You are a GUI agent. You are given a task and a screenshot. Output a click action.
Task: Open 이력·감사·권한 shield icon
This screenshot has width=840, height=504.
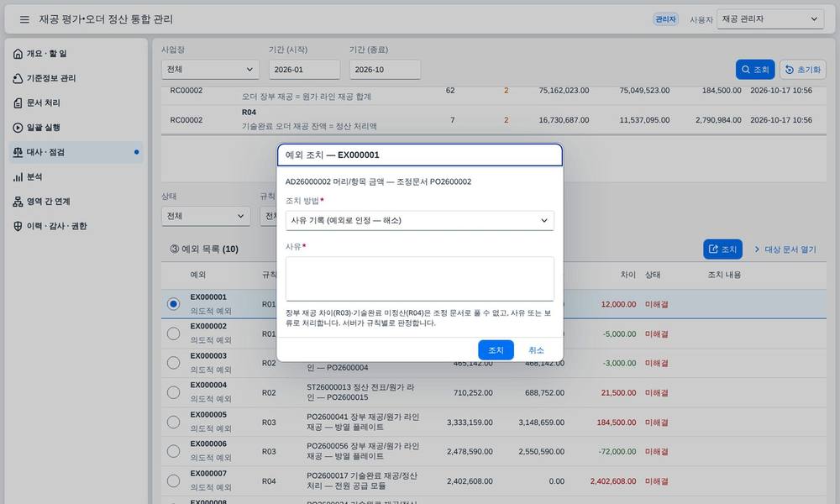point(18,226)
